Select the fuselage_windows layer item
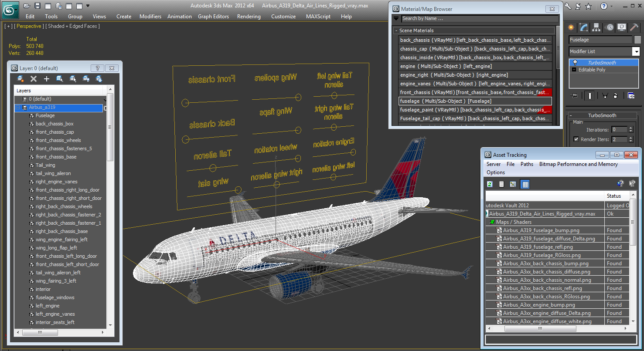Screen dimensions: 644x351 click(55, 297)
